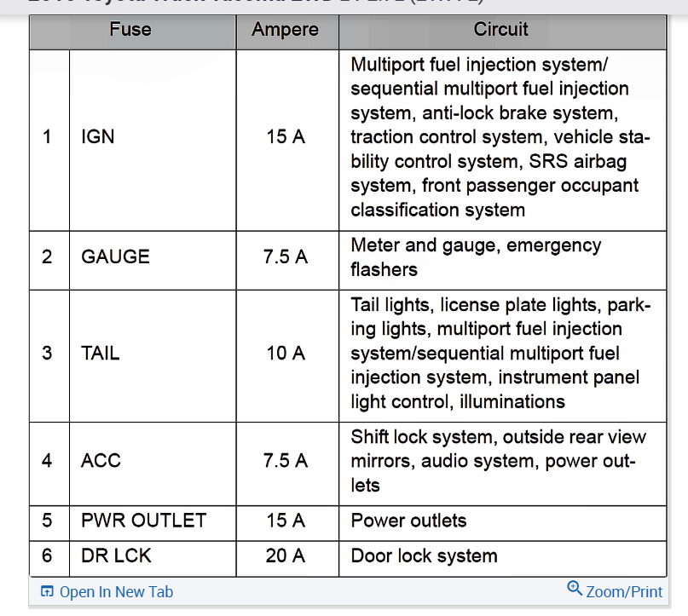Click the Open In New Tab icon
Image resolution: width=688 pixels, height=616 pixels.
click(47, 592)
